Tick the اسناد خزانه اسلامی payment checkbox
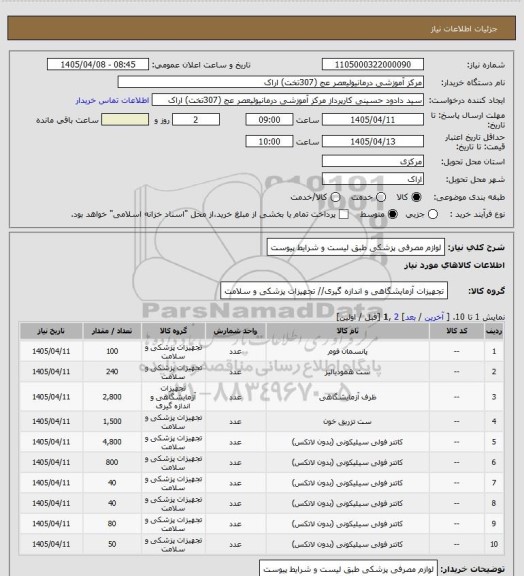The image size is (524, 576). (344, 214)
